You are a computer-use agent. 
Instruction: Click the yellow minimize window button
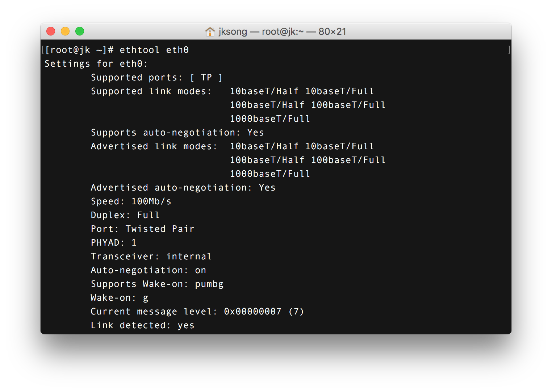click(x=65, y=32)
